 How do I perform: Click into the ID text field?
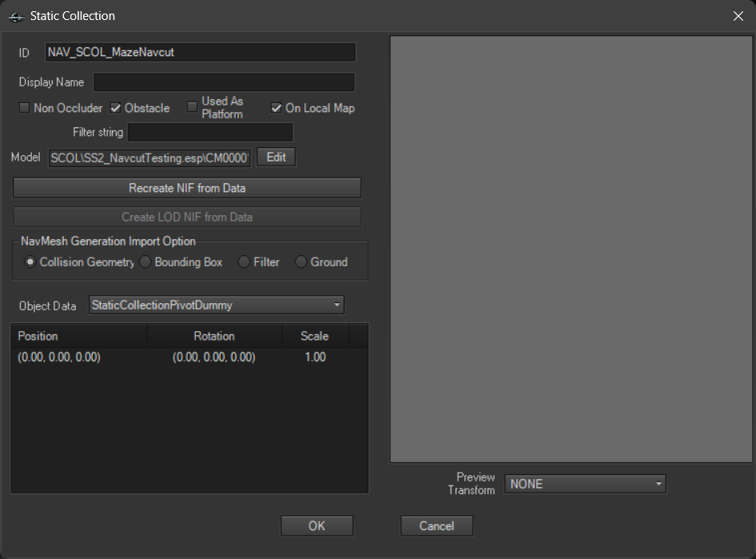click(200, 52)
